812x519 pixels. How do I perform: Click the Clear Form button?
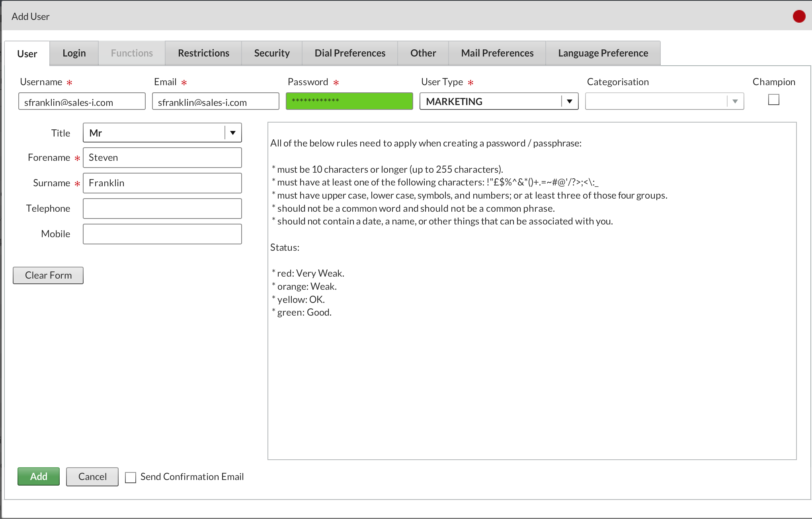(49, 275)
